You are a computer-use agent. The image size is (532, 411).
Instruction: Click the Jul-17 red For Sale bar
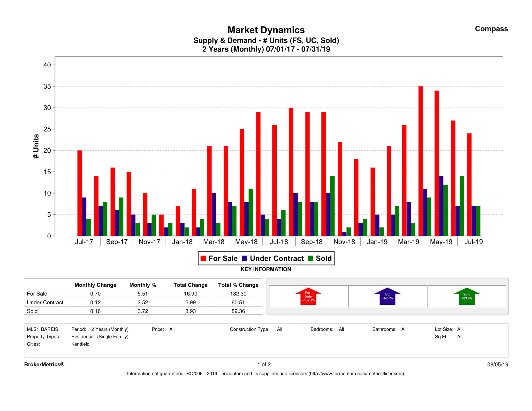(80, 193)
